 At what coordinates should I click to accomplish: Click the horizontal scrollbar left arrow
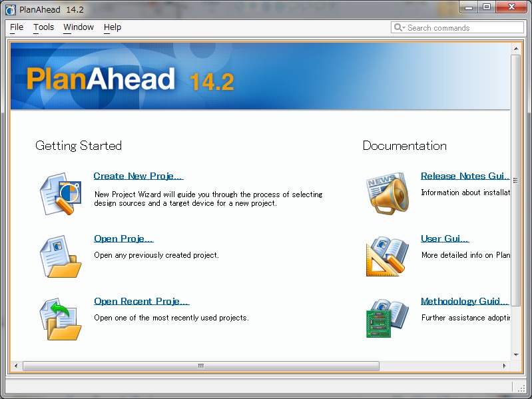click(16, 366)
